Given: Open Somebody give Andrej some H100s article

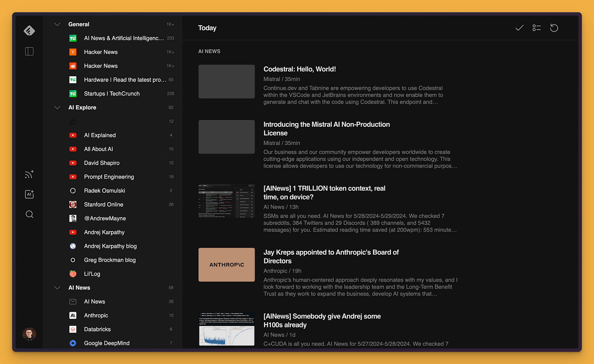Looking at the screenshot, I should pos(322,321).
